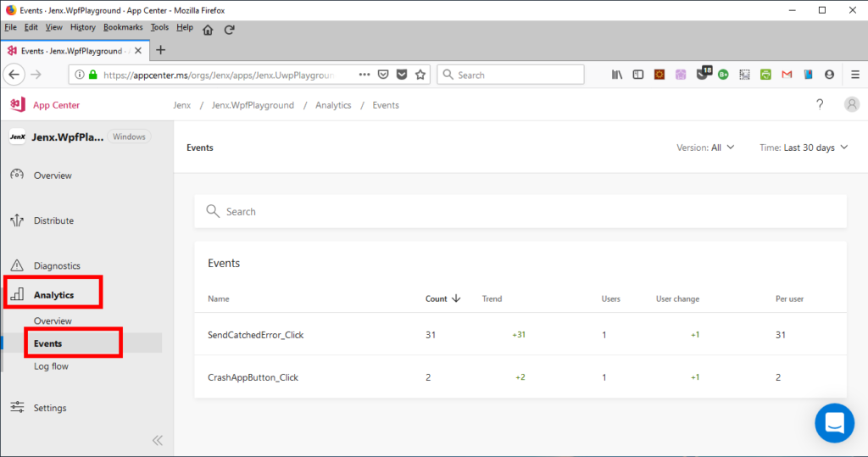Go back with the browser back arrow
Viewport: 868px width, 457px height.
pos(14,75)
